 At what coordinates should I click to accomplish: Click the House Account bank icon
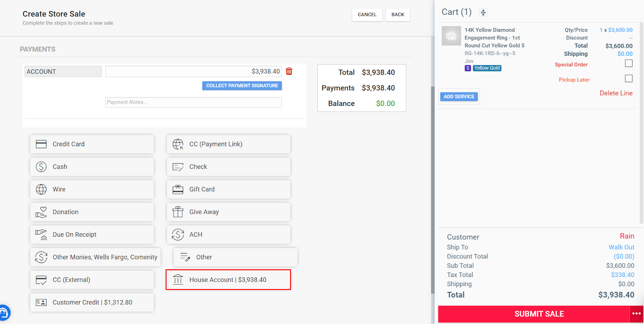[x=178, y=279]
